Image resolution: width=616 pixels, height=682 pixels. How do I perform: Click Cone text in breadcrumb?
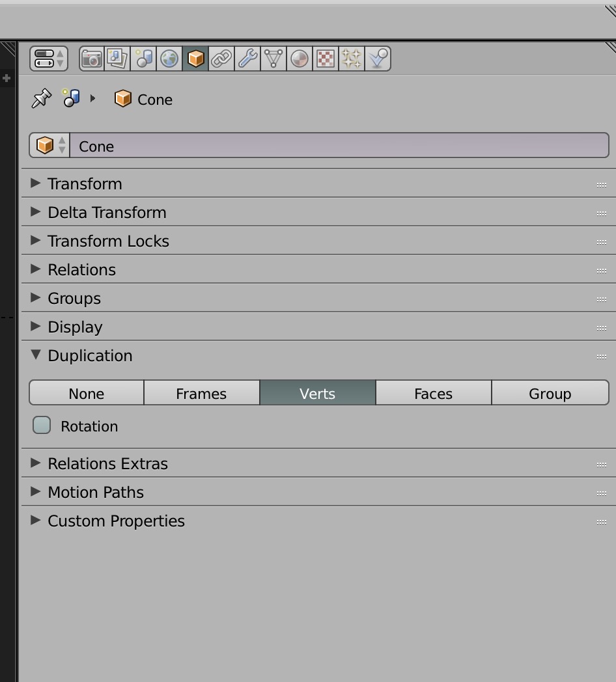(155, 100)
